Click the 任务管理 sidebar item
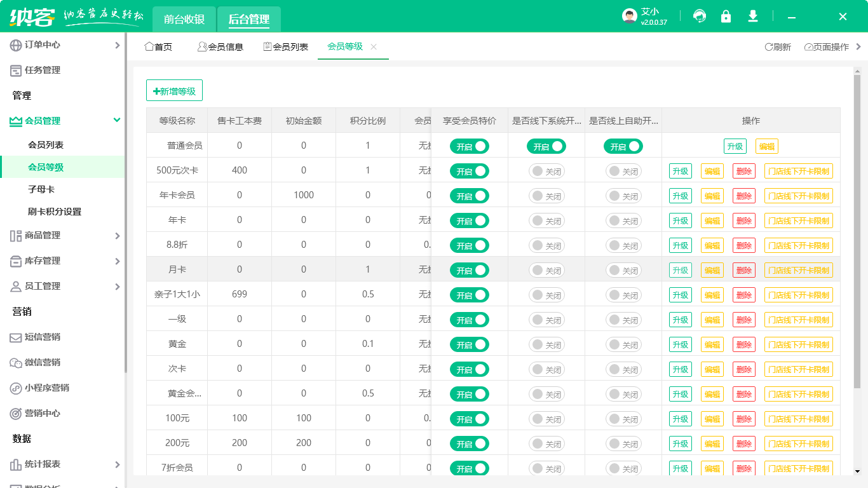868x488 pixels. point(43,71)
